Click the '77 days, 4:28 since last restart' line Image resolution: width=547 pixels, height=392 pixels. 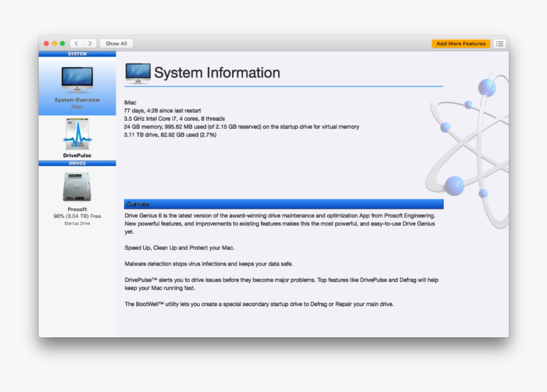point(162,111)
